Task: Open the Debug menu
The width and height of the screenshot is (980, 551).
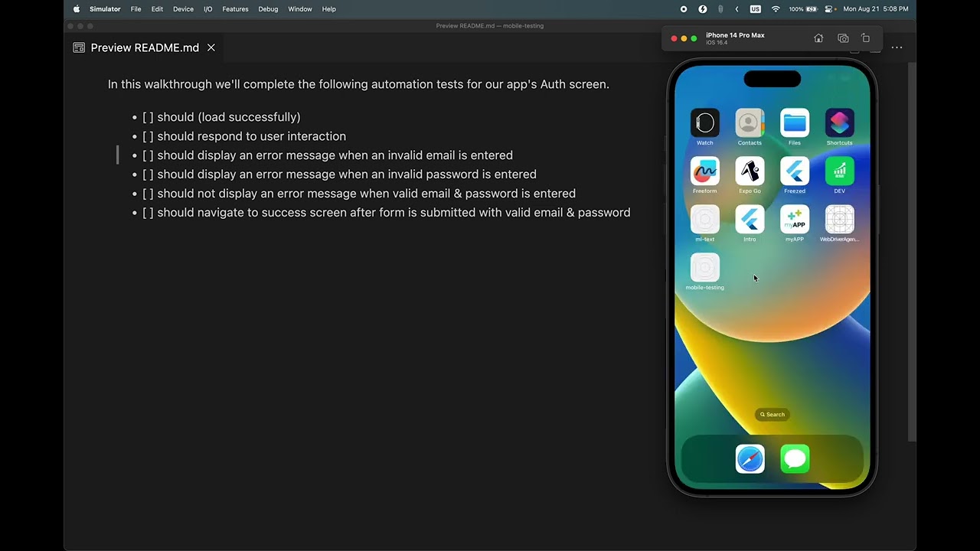Action: tap(268, 9)
